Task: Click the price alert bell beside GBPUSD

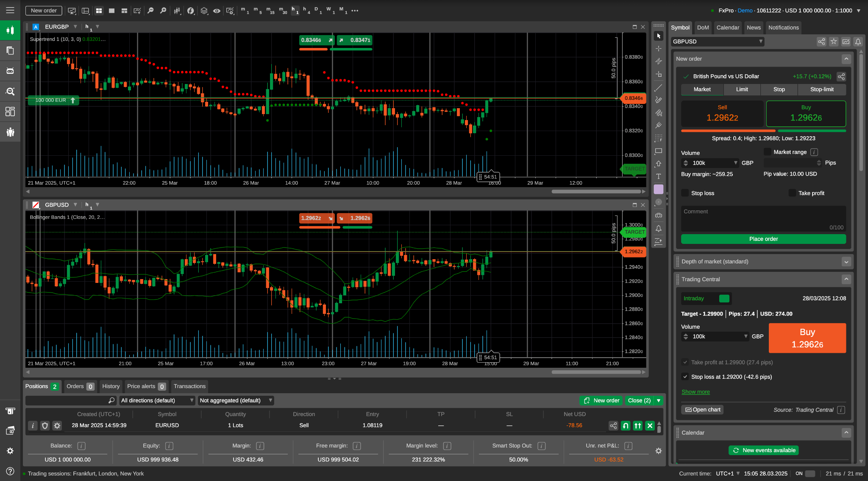Action: [858, 42]
